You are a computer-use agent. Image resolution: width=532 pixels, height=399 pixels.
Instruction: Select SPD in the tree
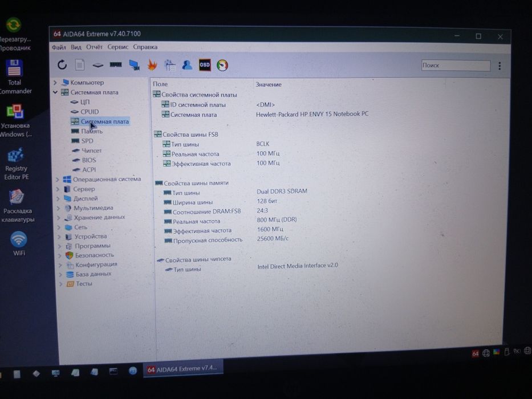tap(83, 140)
